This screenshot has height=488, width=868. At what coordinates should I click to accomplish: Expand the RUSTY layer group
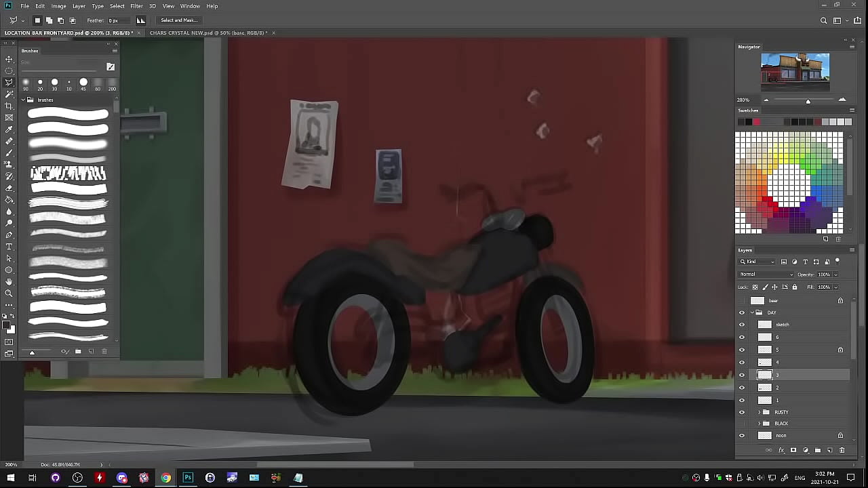[x=759, y=412]
